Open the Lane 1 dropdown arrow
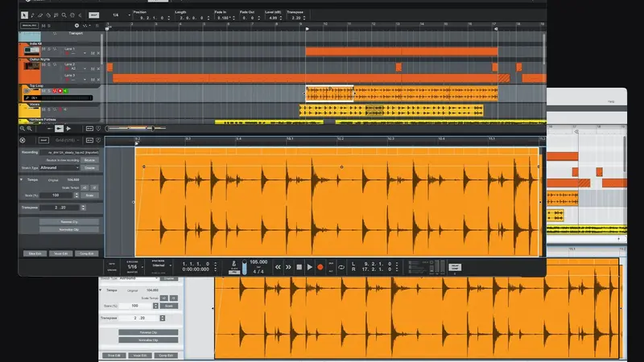The width and height of the screenshot is (644, 362). pyautogui.click(x=85, y=53)
